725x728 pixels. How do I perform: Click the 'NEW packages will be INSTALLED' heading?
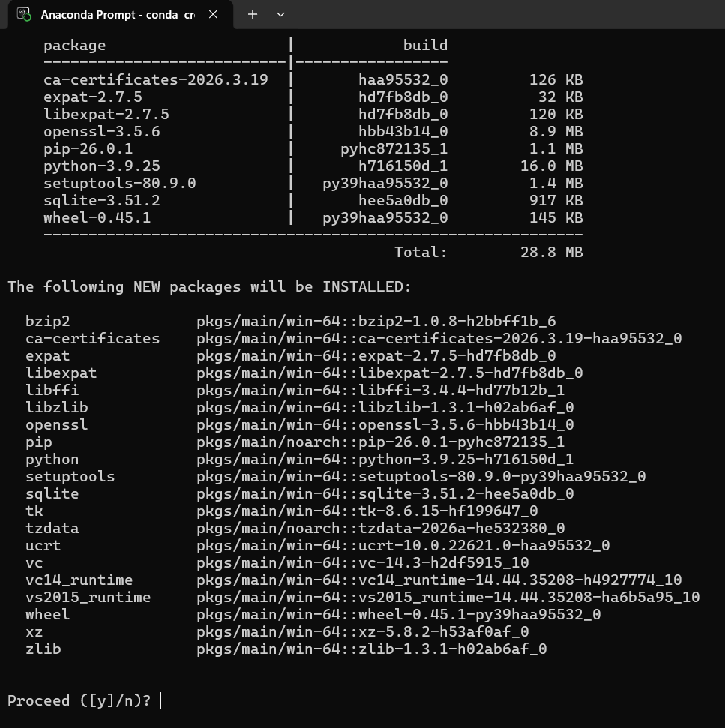209,286
